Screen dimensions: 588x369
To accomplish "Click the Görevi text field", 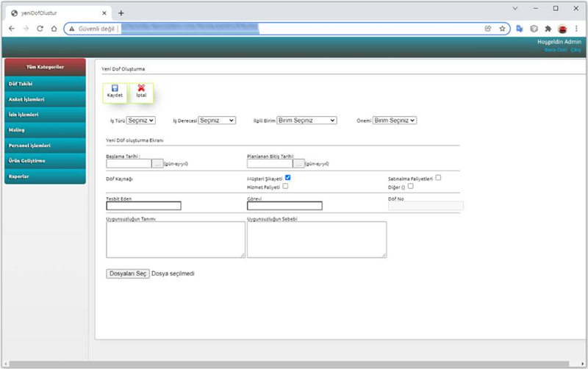I will pyautogui.click(x=284, y=206).
